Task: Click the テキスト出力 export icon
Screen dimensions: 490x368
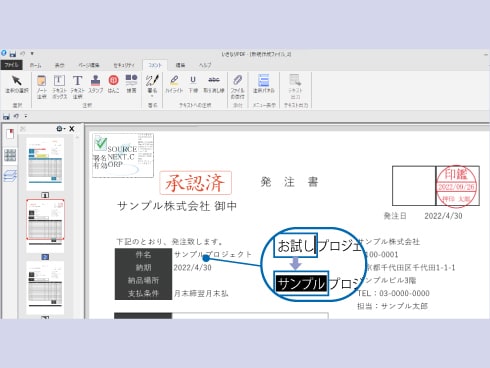Action: coord(295,87)
